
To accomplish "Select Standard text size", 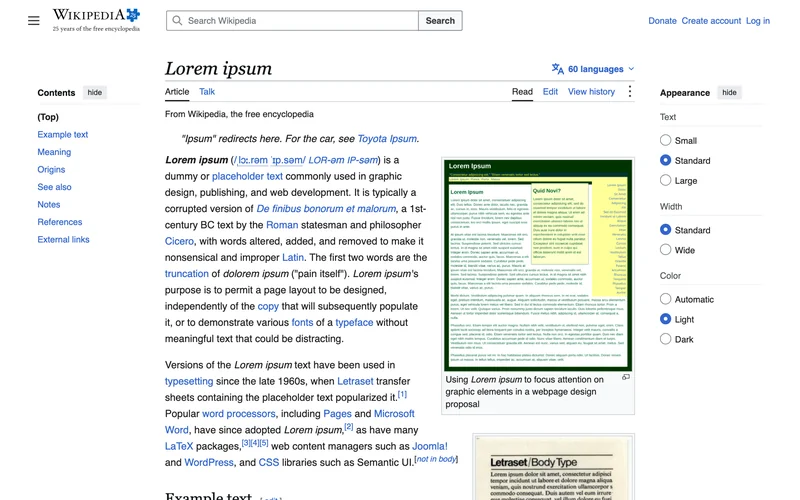I will 665,160.
